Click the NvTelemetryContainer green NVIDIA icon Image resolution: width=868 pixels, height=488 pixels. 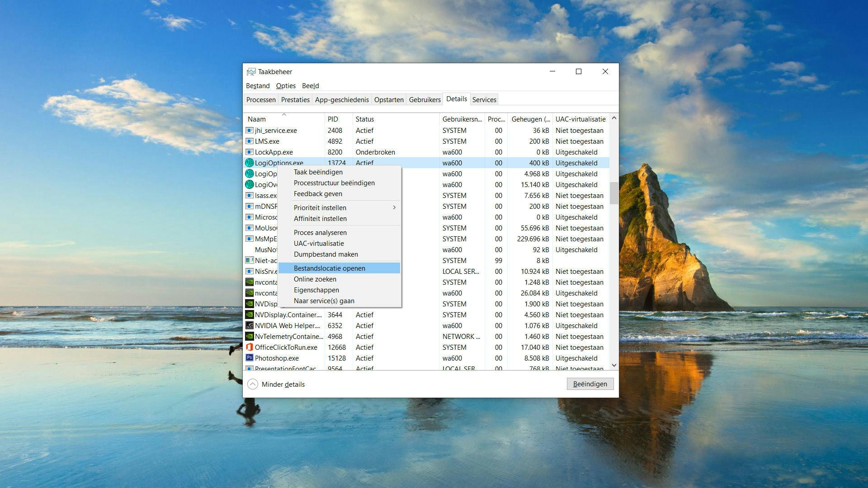(x=249, y=336)
